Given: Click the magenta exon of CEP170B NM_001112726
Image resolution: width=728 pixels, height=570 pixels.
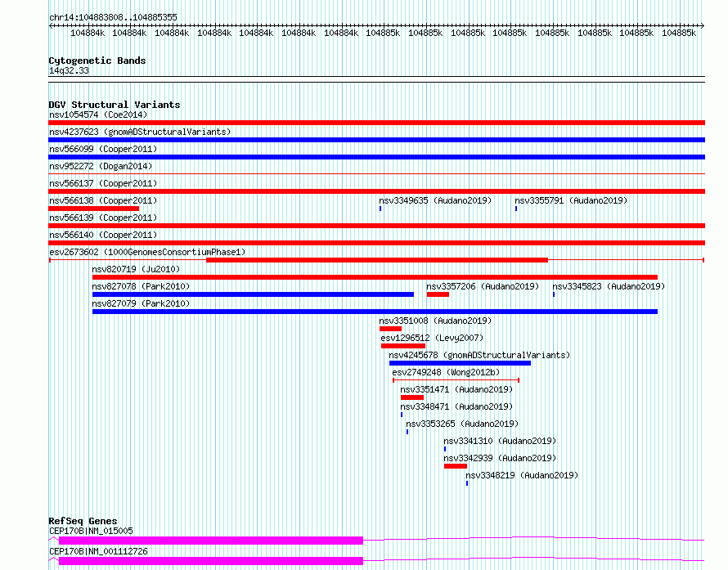Looking at the screenshot, I should tap(211, 561).
